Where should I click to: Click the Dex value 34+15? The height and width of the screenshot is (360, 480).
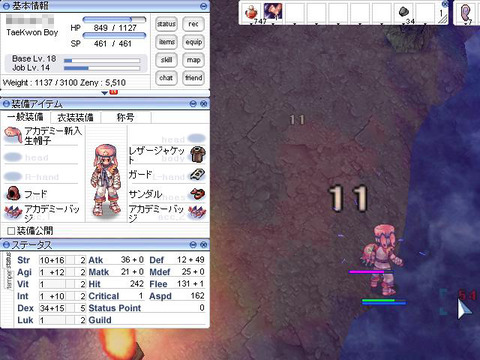click(x=52, y=308)
